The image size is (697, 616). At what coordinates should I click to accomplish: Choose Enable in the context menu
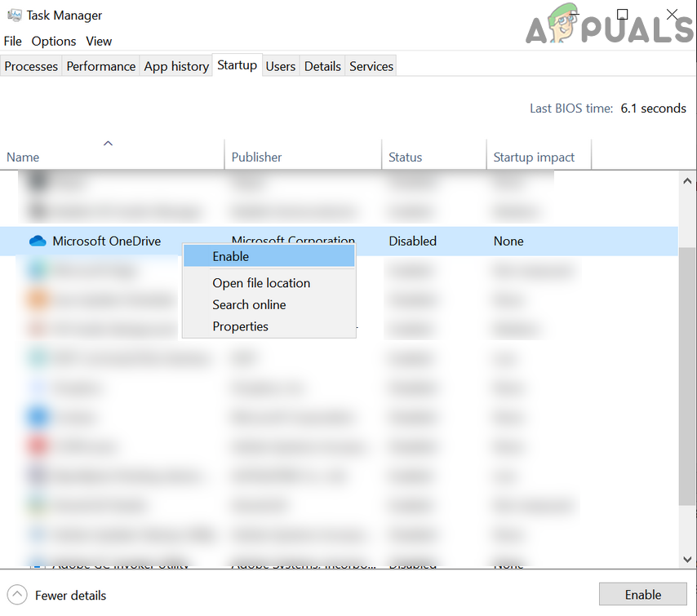click(269, 256)
